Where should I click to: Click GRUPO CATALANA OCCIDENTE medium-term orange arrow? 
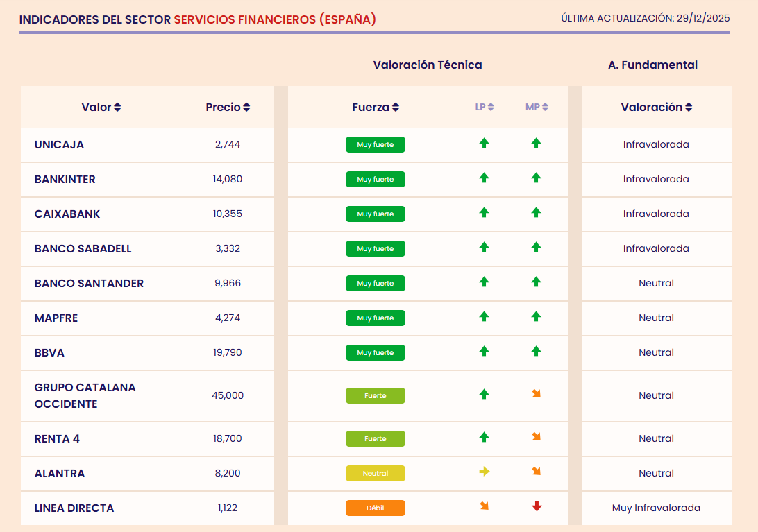pos(536,394)
